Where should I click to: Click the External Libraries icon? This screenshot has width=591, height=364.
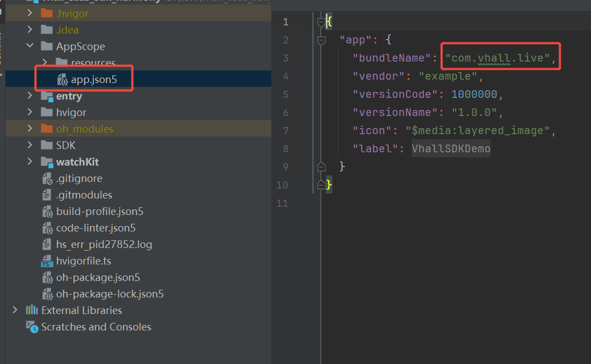[x=32, y=310]
